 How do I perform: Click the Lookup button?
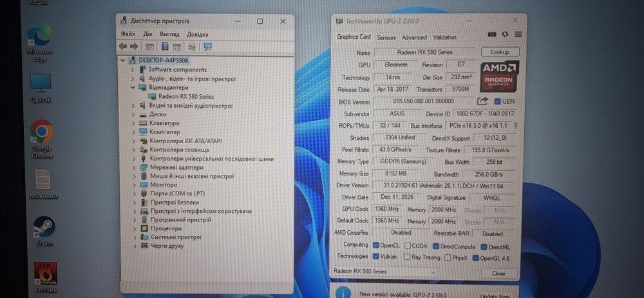tap(500, 52)
